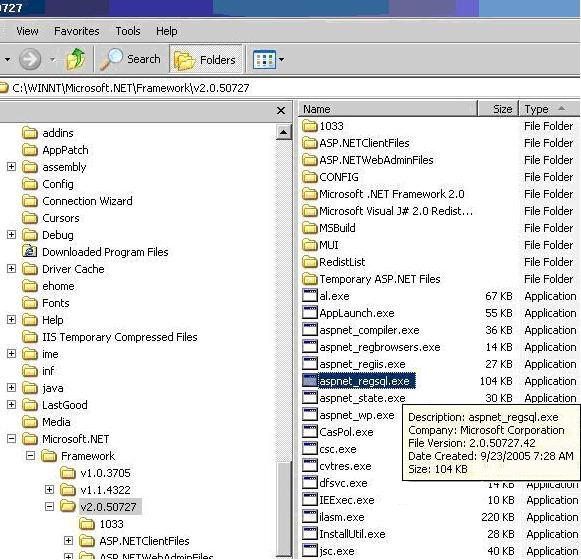Click the address bar path field
This screenshot has width=581, height=560.
pos(290,88)
